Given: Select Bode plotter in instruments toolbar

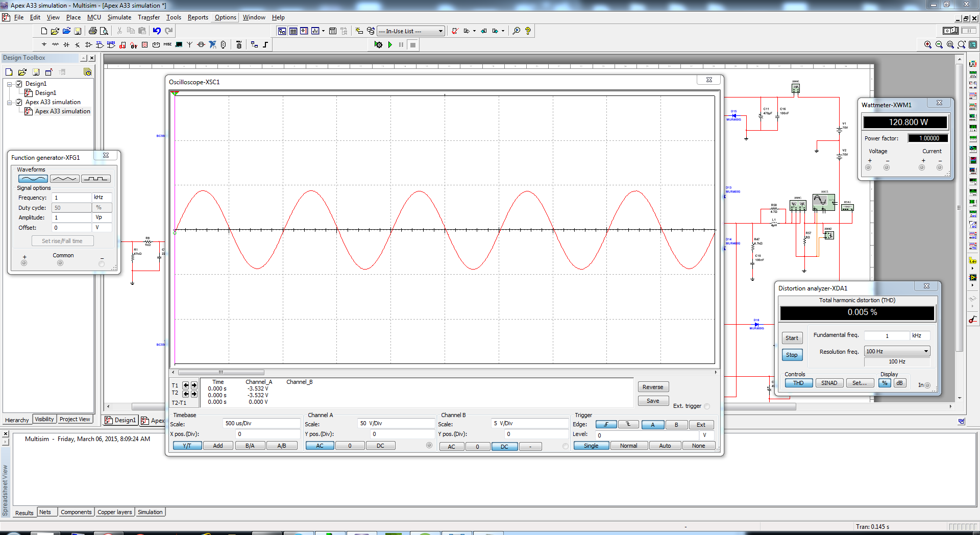Looking at the screenshot, I should (973, 117).
